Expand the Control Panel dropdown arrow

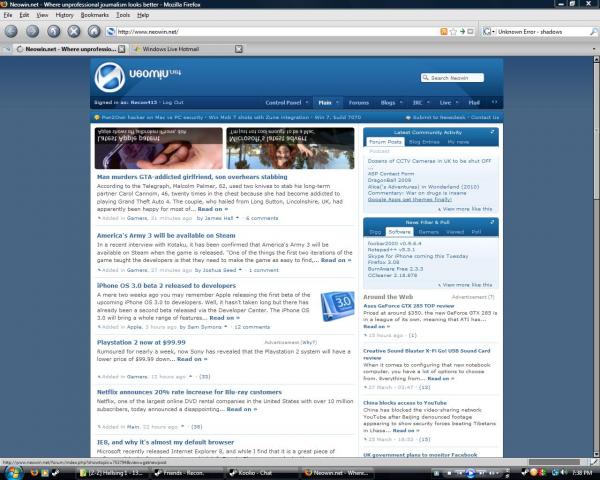[x=307, y=103]
